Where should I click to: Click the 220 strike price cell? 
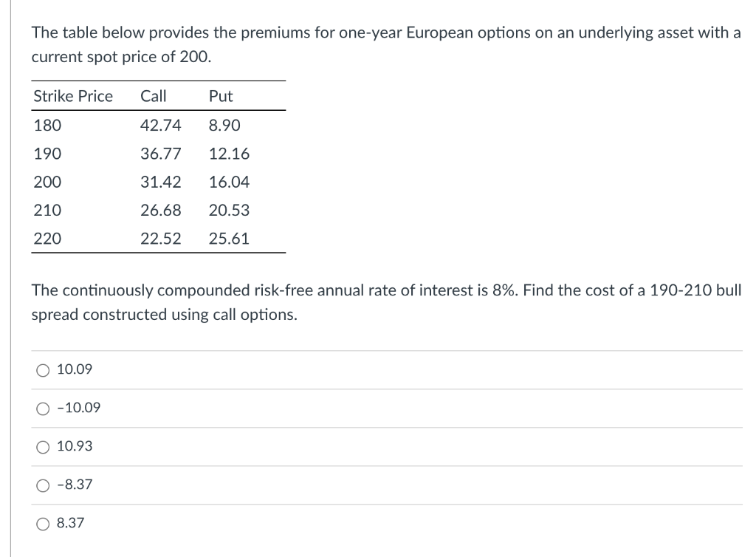click(48, 239)
